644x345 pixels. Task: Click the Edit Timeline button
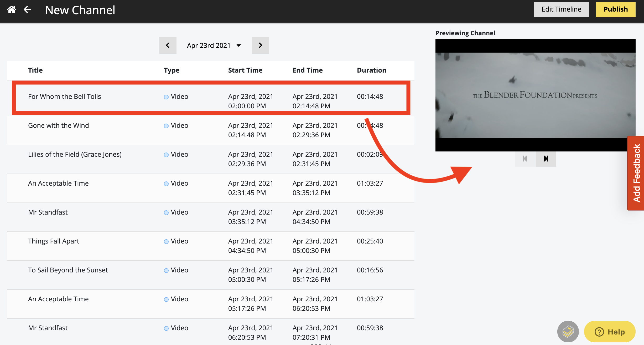click(561, 9)
